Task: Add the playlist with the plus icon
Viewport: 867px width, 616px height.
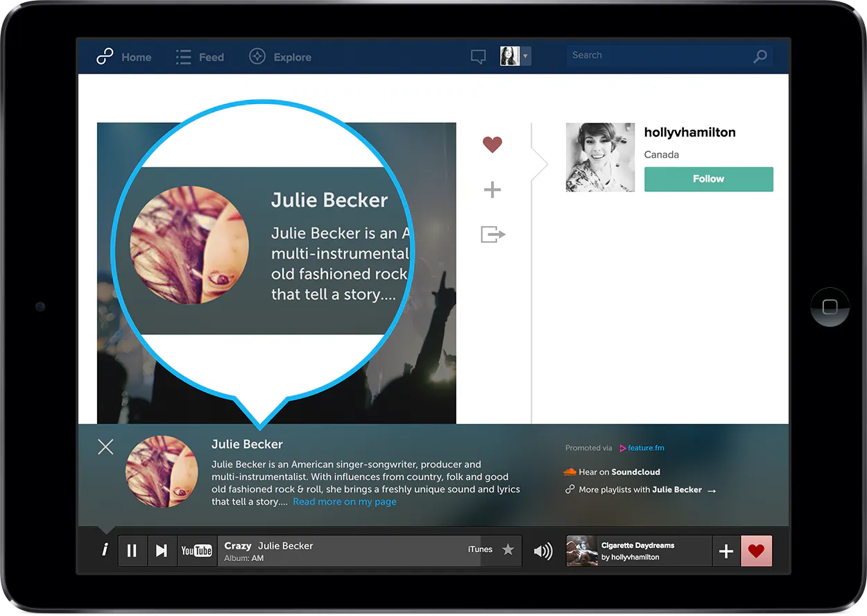Action: pyautogui.click(x=492, y=189)
